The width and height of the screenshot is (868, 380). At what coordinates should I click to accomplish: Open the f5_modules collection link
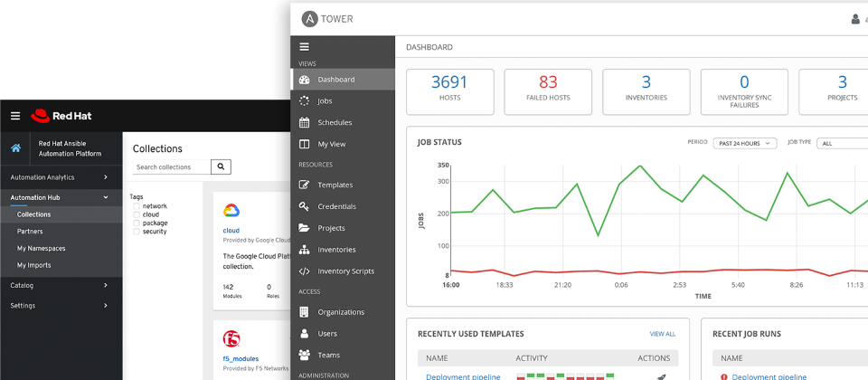point(241,358)
